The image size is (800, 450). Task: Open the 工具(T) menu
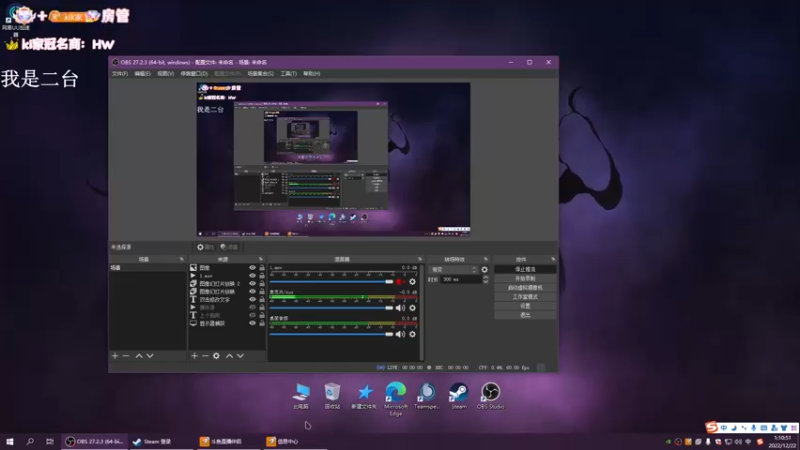(288, 73)
